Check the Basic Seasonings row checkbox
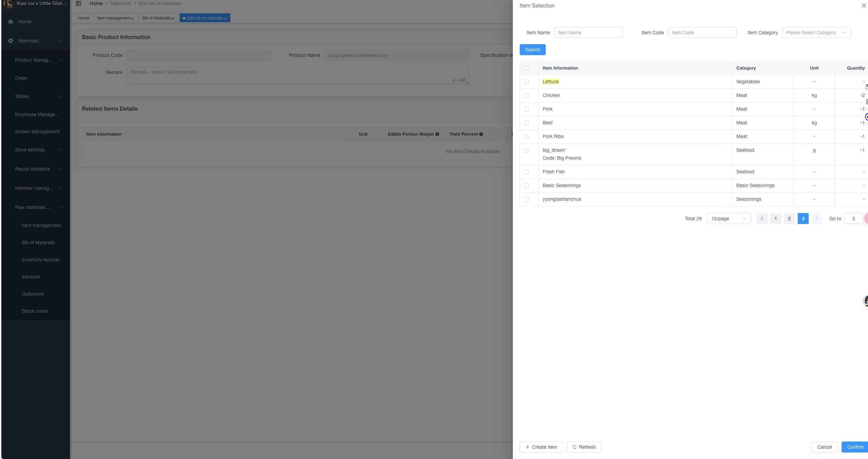This screenshot has width=868, height=459. point(526,186)
